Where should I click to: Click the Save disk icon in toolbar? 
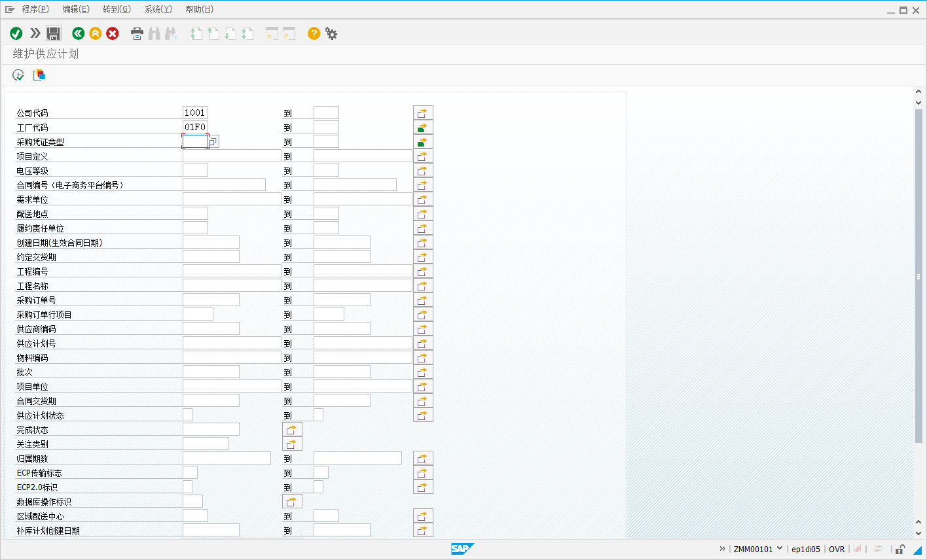click(54, 33)
